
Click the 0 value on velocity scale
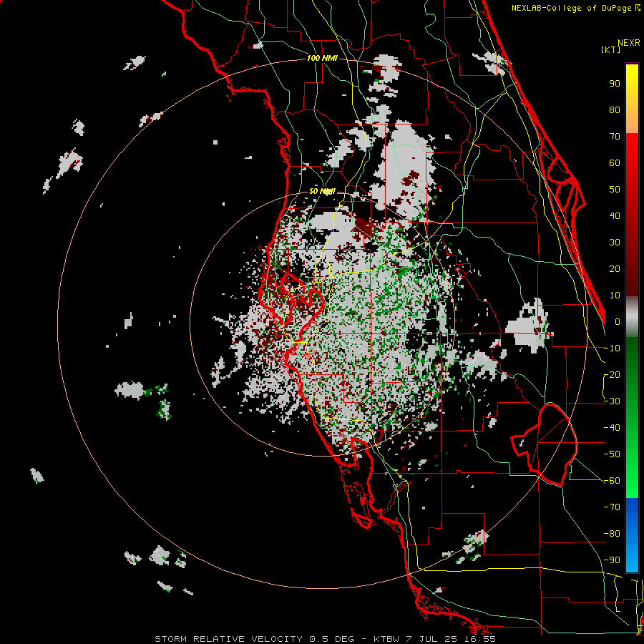pos(617,322)
